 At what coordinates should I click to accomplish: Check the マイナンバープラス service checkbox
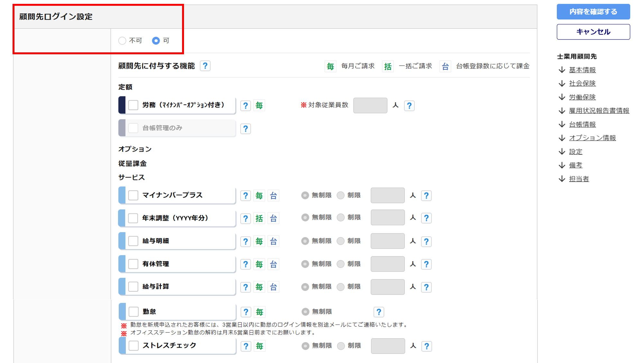[133, 195]
